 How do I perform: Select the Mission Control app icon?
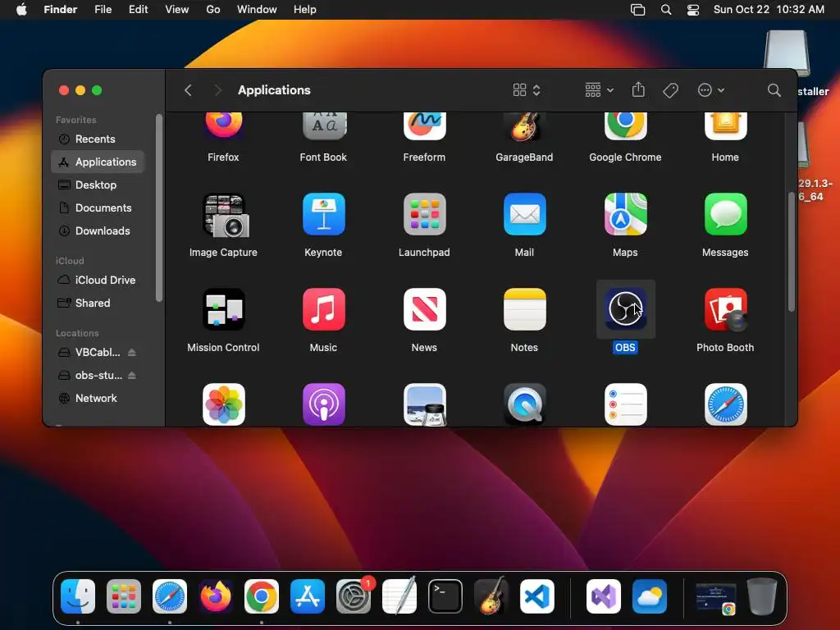click(223, 309)
